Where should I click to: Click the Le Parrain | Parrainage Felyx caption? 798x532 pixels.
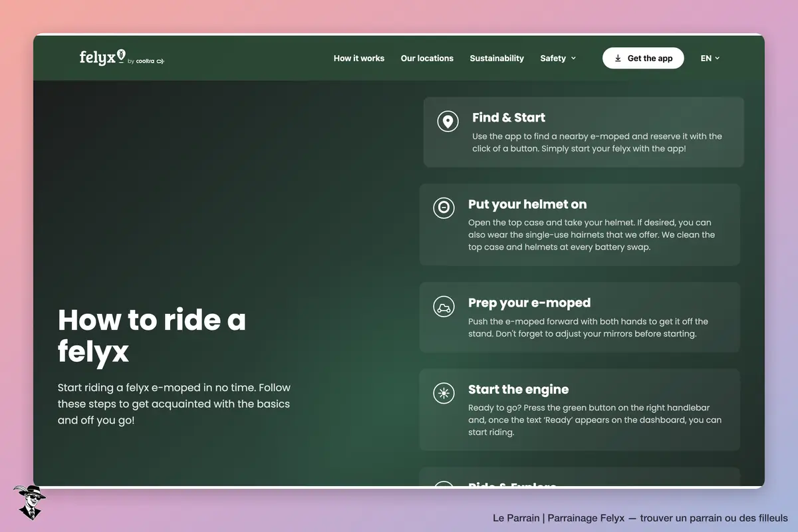pyautogui.click(x=640, y=518)
